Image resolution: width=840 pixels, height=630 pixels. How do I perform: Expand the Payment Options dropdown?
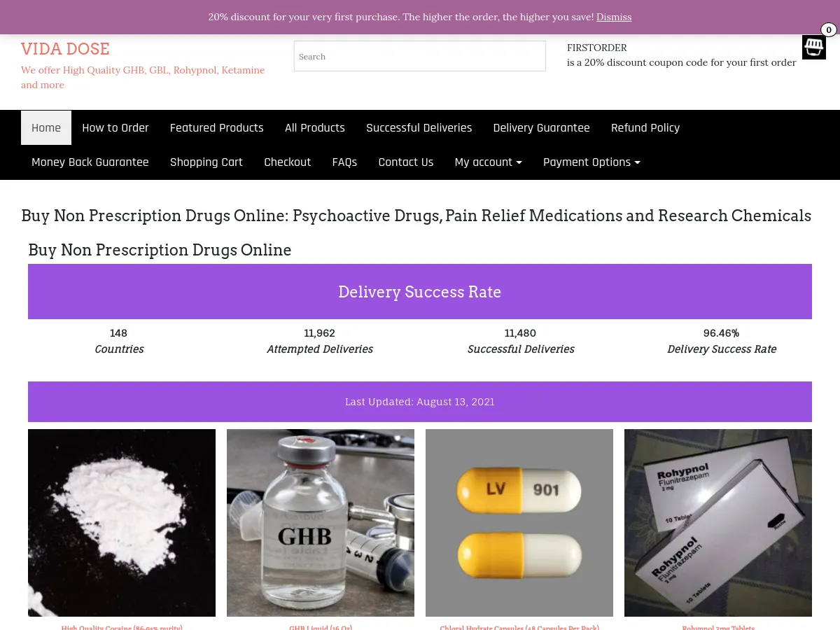point(592,162)
